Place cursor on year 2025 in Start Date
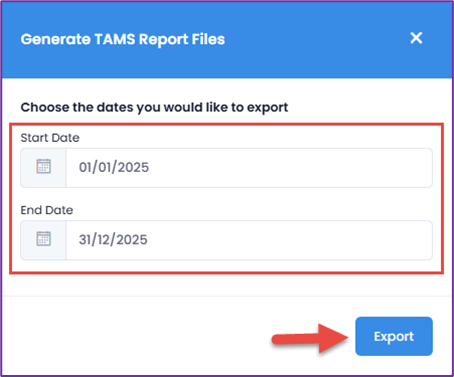Viewport: 454px width, 377px height. 133,167
